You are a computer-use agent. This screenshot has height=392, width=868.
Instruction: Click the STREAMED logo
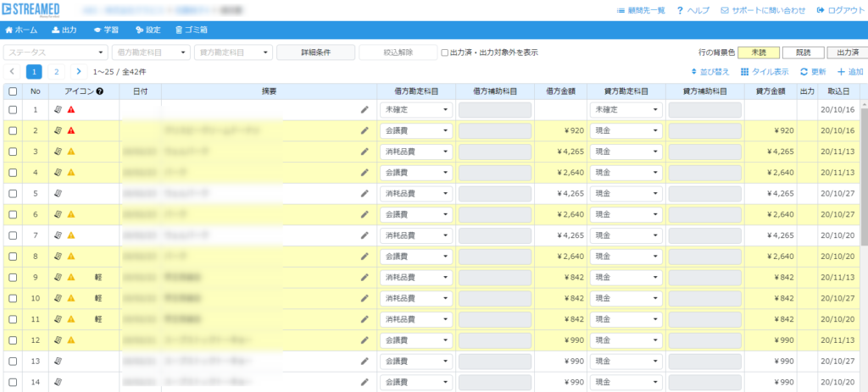point(32,10)
